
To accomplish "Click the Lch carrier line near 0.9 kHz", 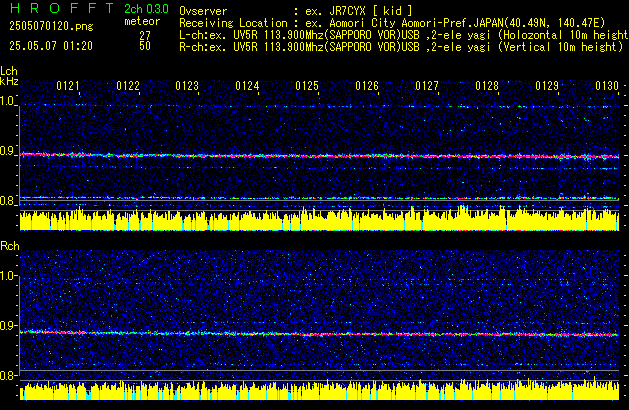I will pyautogui.click(x=319, y=156).
